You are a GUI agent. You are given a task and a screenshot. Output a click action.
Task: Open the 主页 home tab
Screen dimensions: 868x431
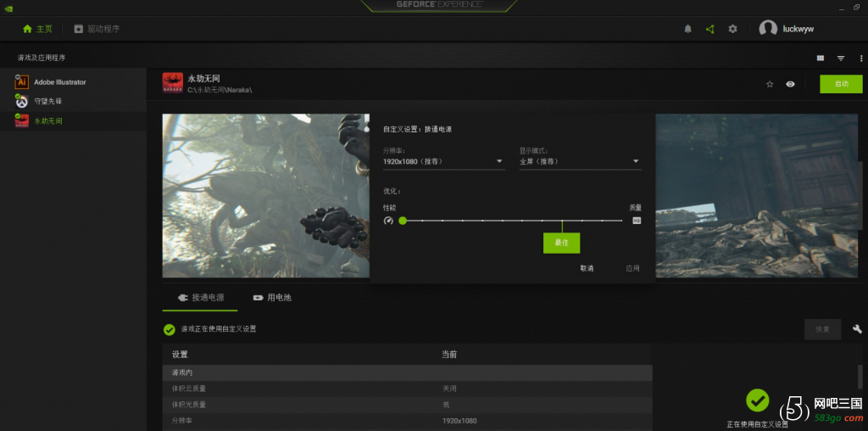[x=37, y=29]
